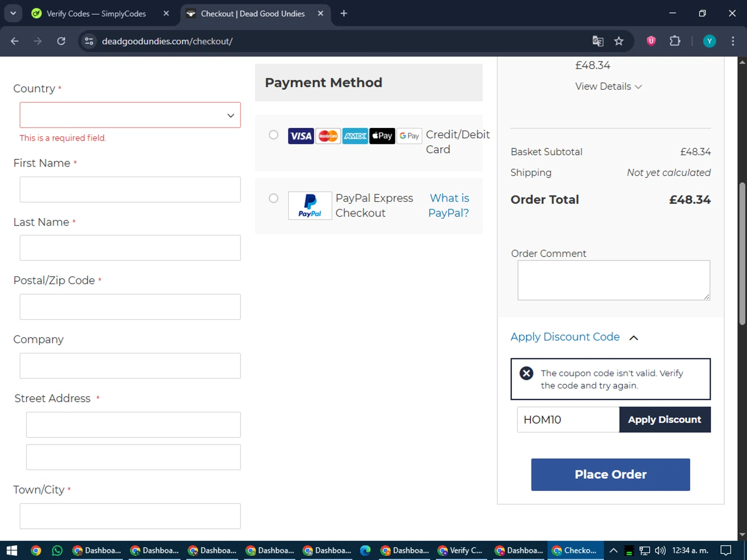Screen dimensions: 747x560
Task: Open WhatsApp from the taskbar
Action: [x=57, y=551]
